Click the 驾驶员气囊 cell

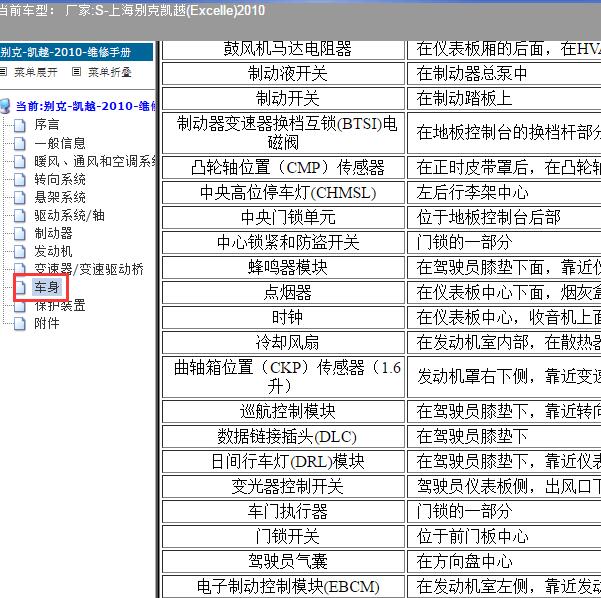(283, 561)
